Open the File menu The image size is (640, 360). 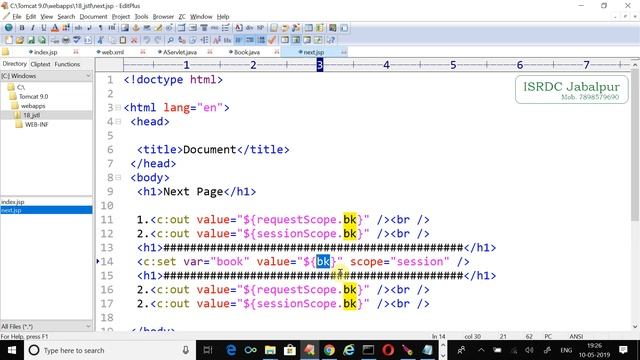pyautogui.click(x=17, y=17)
